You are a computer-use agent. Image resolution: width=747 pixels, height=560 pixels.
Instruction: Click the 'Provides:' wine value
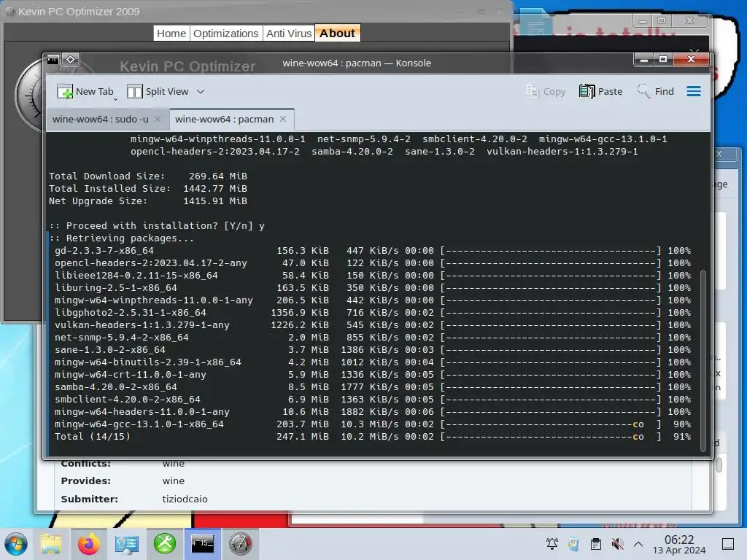tap(174, 481)
